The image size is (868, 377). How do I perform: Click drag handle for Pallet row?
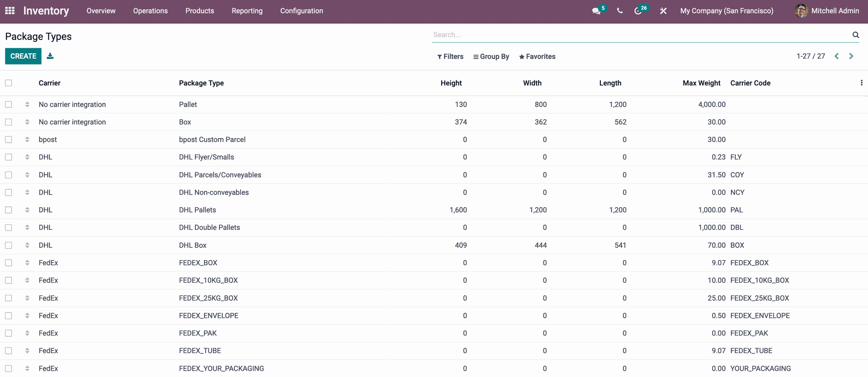point(27,104)
